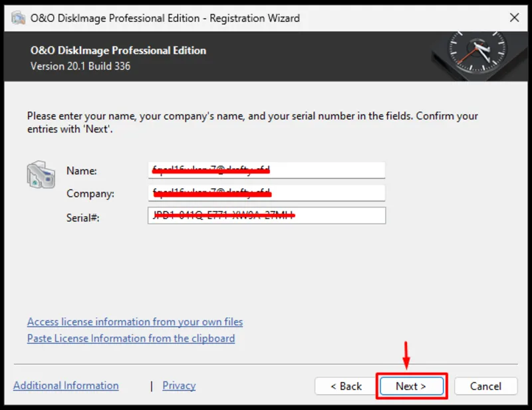The height and width of the screenshot is (410, 532).
Task: Close the Registration Wizard window
Action: [514, 18]
